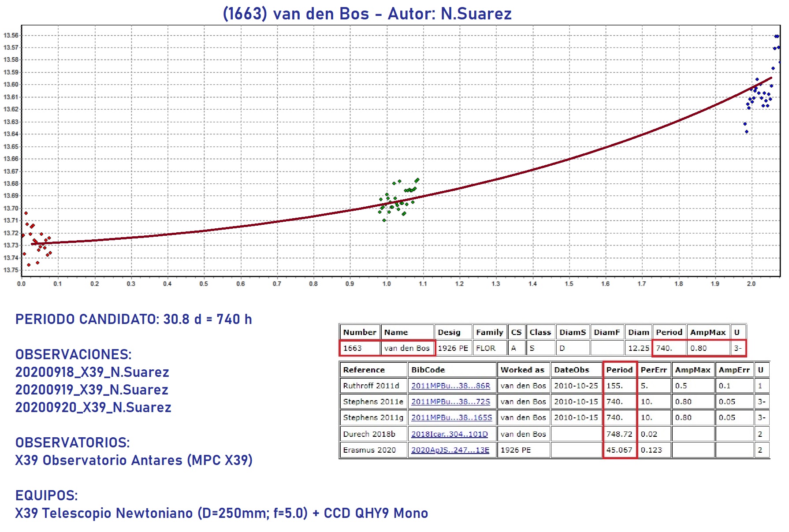The width and height of the screenshot is (789, 532).
Task: Select the Ruthroff 2011d reference cell
Action: [371, 386]
